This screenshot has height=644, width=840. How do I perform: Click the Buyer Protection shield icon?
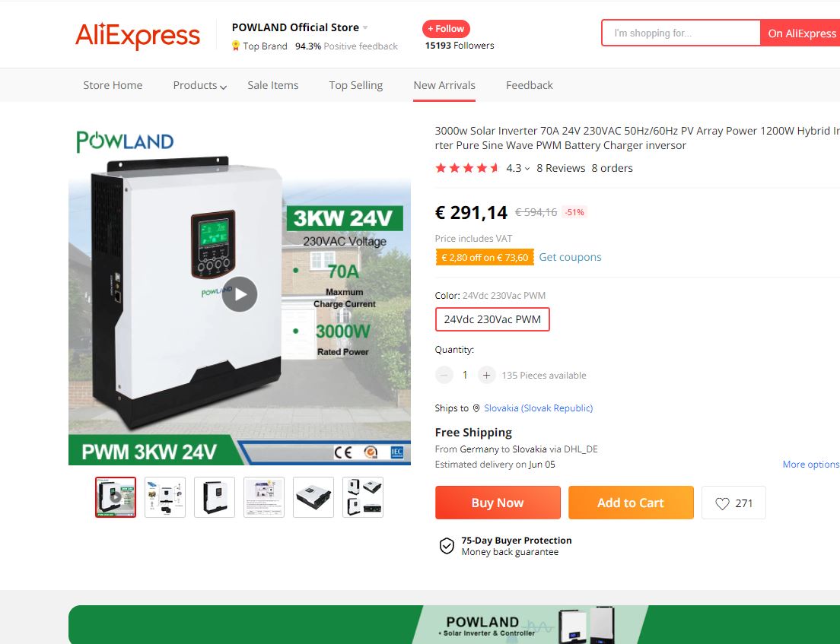447,546
